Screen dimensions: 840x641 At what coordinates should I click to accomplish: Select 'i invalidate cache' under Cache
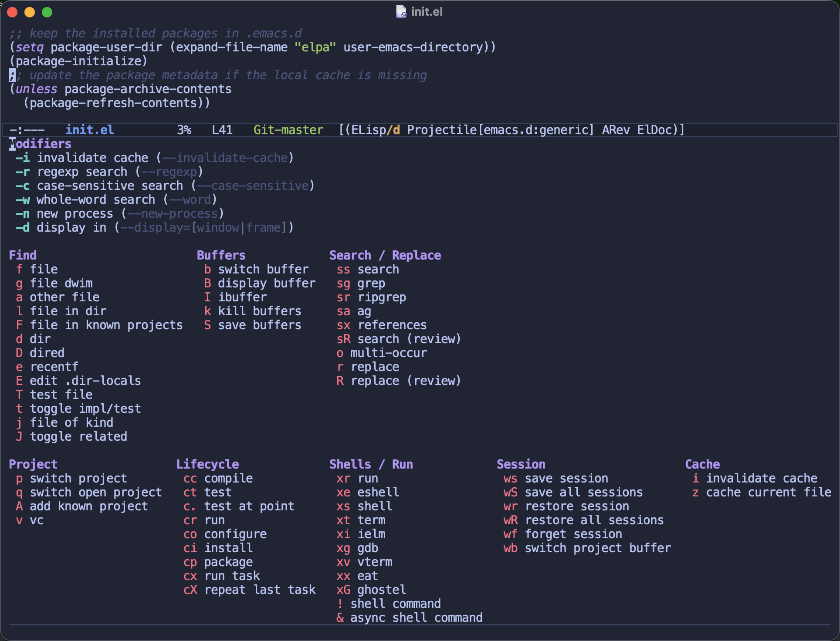click(x=755, y=478)
